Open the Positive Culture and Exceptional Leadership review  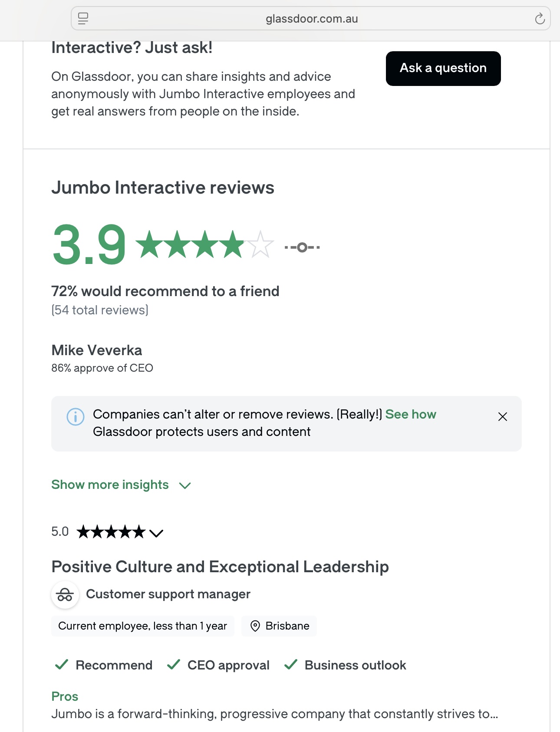220,567
